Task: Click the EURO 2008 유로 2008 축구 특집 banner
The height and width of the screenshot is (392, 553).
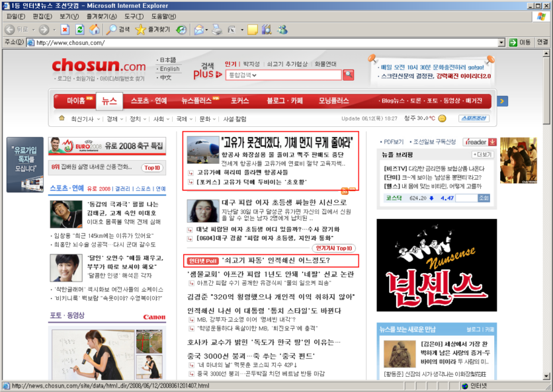Action: [x=107, y=146]
